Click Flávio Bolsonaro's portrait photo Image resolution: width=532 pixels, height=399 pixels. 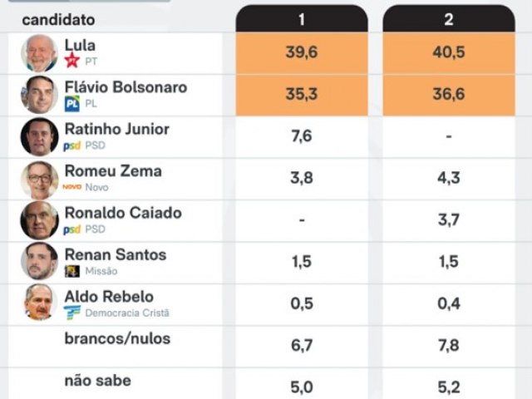click(x=39, y=95)
